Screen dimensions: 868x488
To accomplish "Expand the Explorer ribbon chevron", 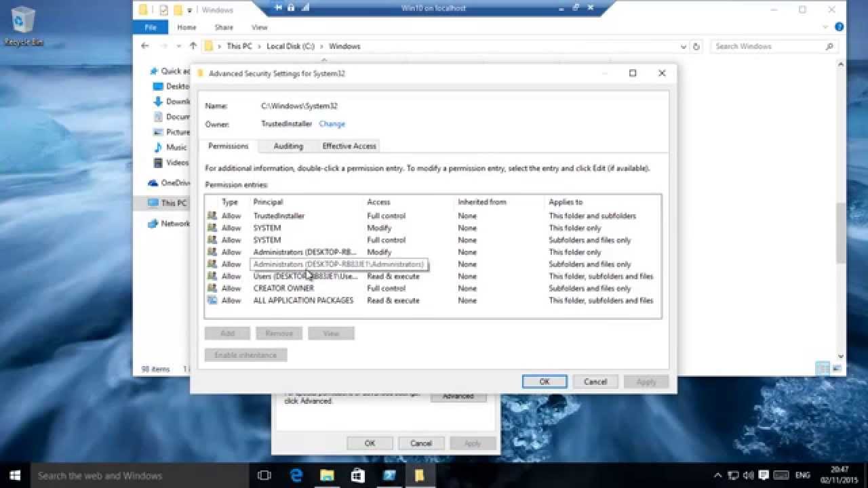I will (826, 27).
